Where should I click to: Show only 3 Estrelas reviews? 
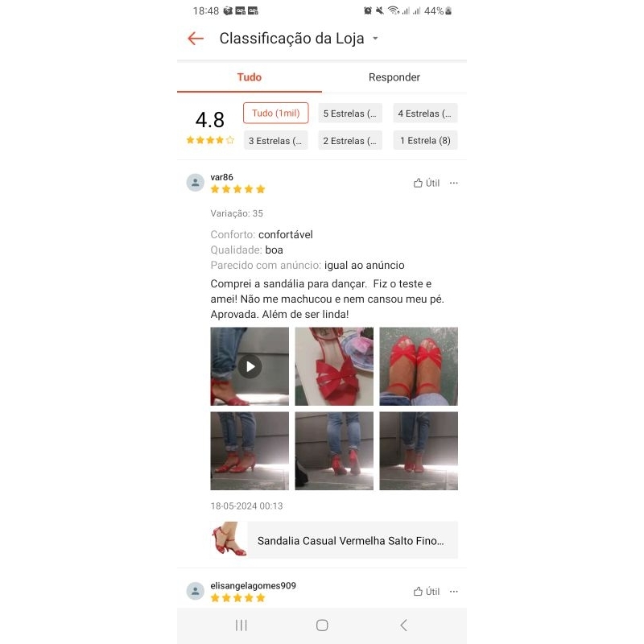275,140
